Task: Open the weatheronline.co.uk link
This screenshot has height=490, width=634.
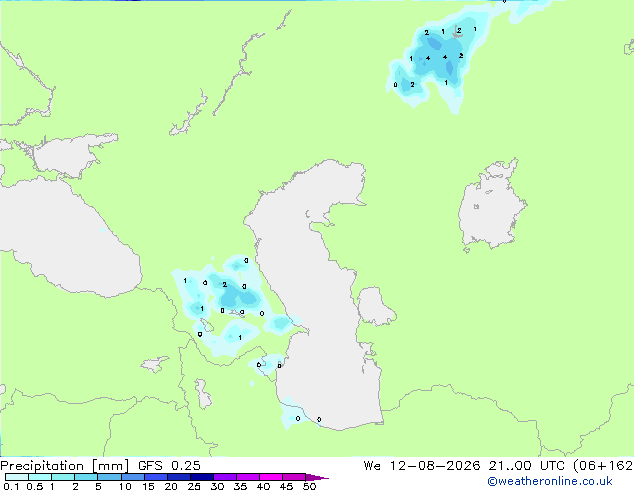Action: (x=550, y=481)
